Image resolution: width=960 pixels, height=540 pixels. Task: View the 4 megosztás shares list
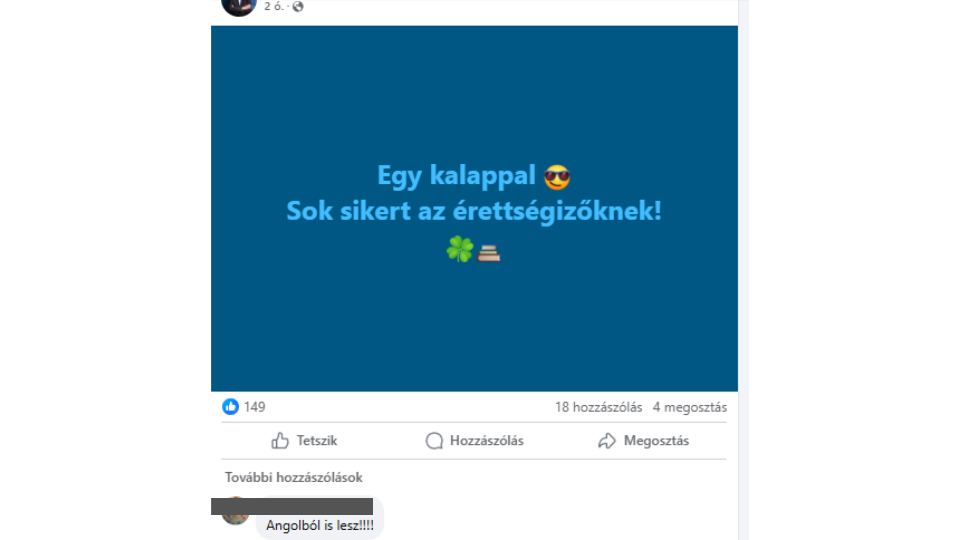[x=690, y=407]
